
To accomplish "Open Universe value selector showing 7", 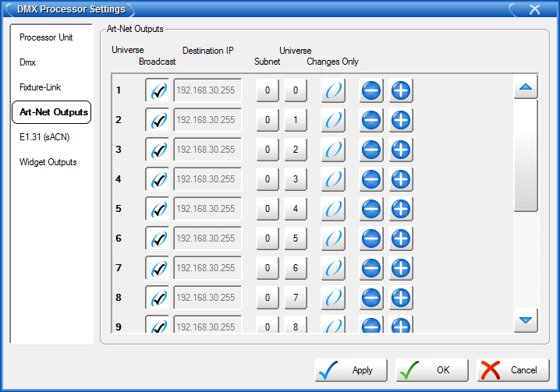I will (x=295, y=298).
